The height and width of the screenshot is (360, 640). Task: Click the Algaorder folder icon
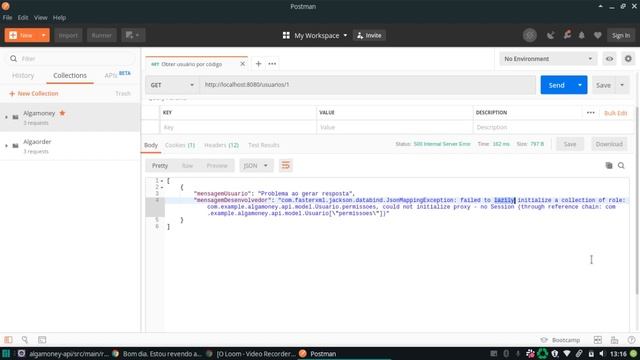(x=16, y=146)
